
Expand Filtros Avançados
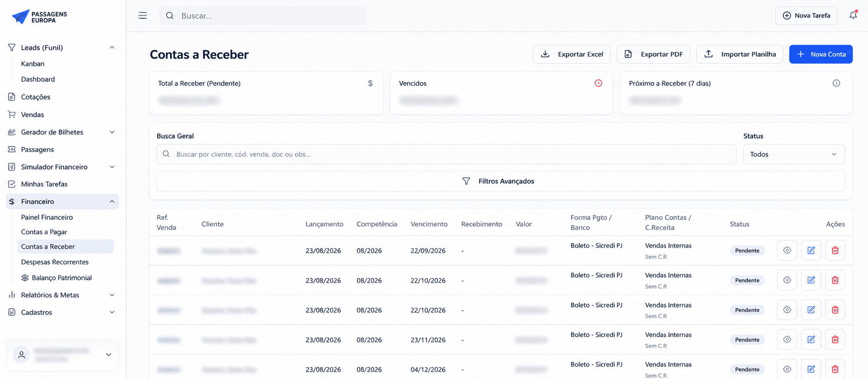[x=500, y=181]
